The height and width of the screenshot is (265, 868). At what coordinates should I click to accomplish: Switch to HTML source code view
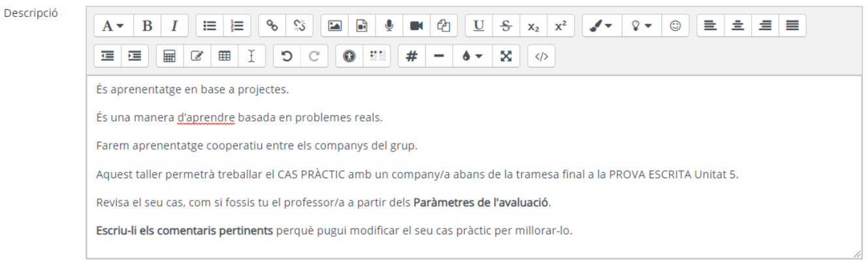pos(541,57)
